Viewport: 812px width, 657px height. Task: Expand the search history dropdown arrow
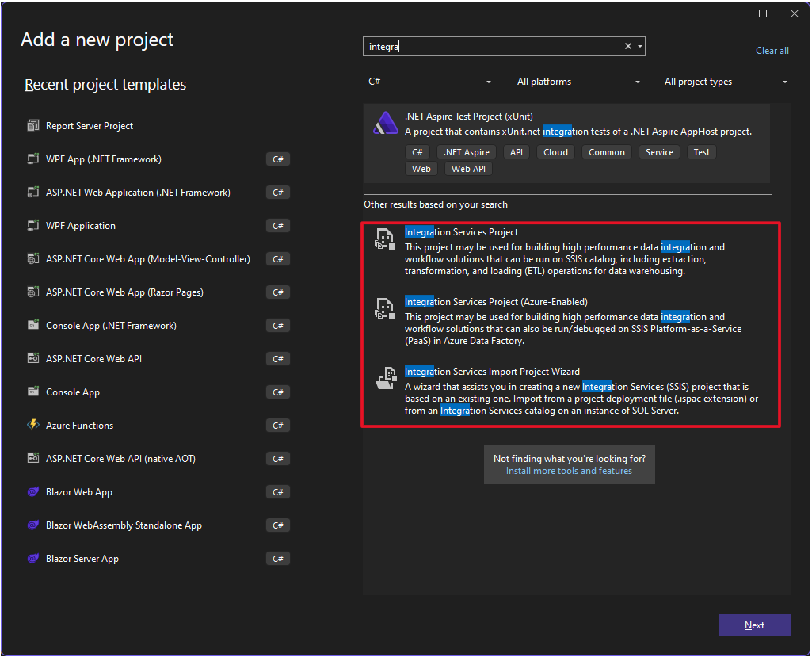point(639,47)
